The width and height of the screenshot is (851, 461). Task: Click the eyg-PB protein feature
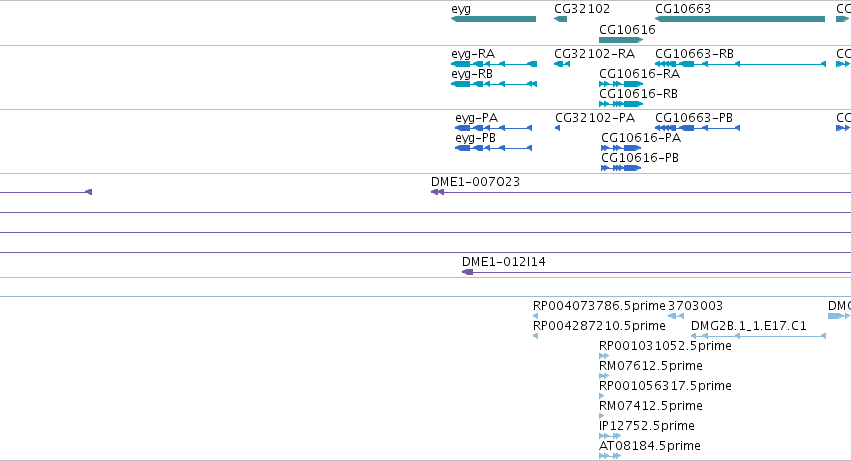[x=493, y=148]
